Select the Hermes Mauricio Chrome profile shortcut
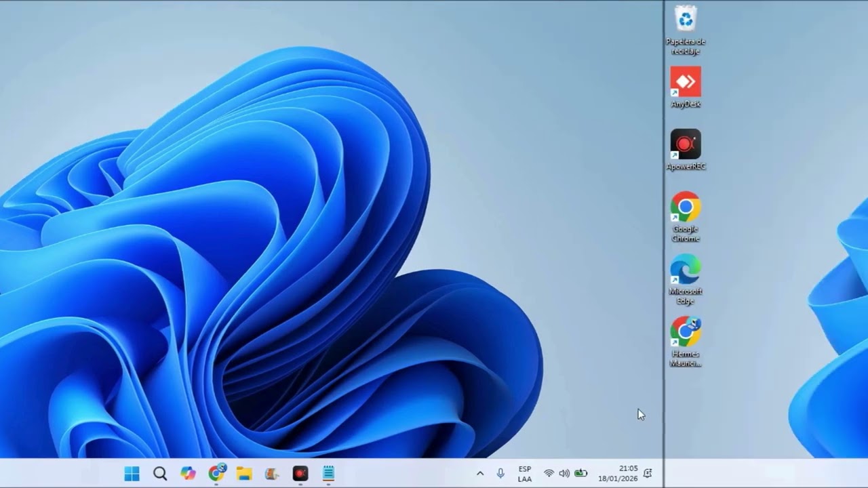Image resolution: width=868 pixels, height=488 pixels. point(686,342)
